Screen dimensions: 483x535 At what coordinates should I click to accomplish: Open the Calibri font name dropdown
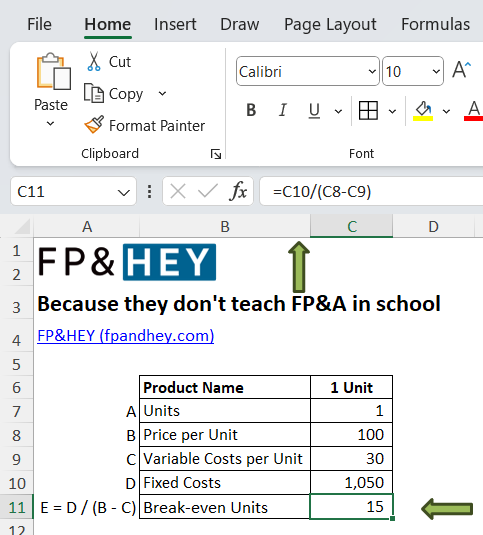tap(372, 71)
